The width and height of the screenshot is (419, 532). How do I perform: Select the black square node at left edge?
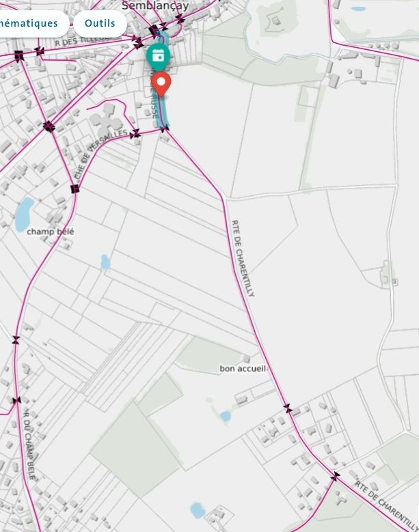click(x=19, y=55)
